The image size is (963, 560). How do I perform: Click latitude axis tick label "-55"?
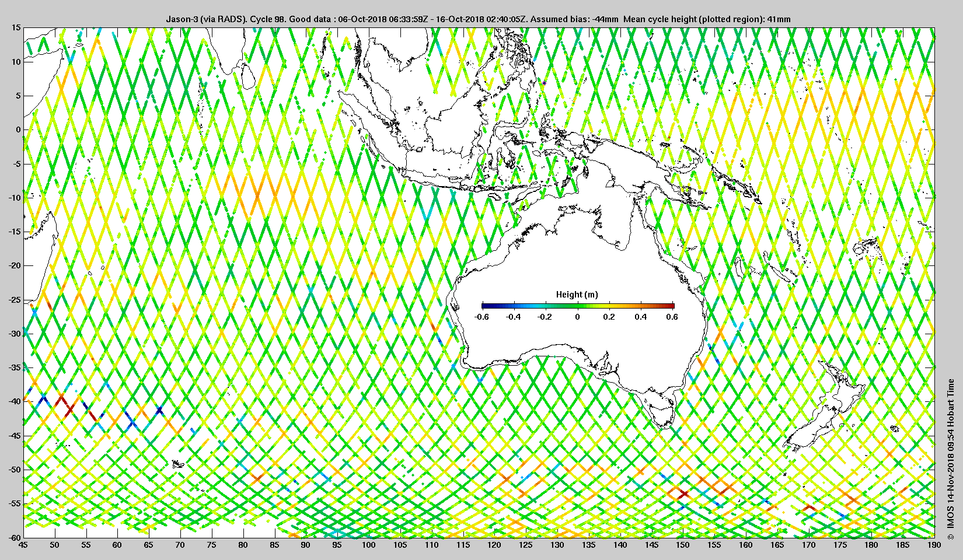(15, 503)
